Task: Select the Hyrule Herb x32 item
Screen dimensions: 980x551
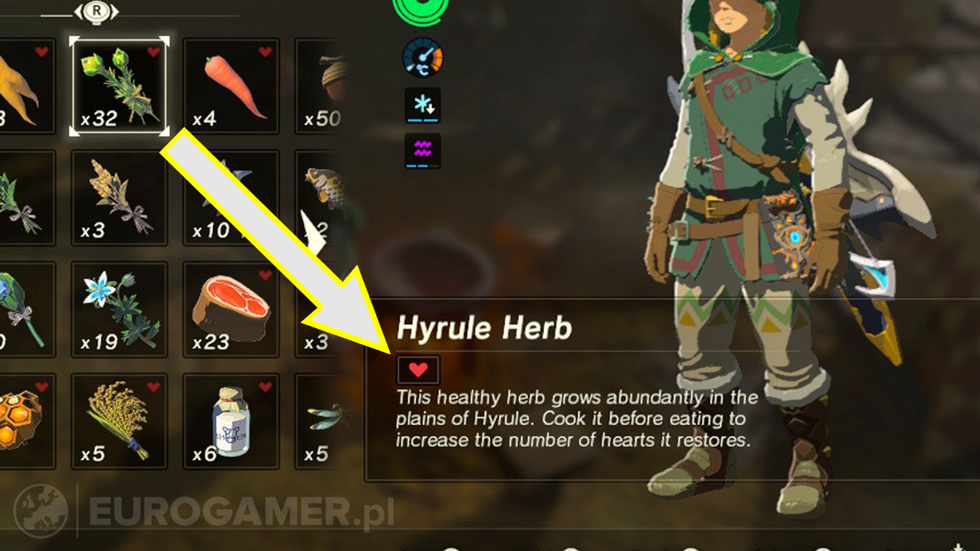Action: pyautogui.click(x=119, y=86)
